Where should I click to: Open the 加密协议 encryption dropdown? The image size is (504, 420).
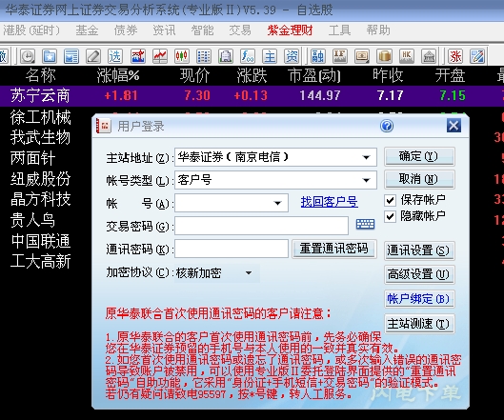249,273
